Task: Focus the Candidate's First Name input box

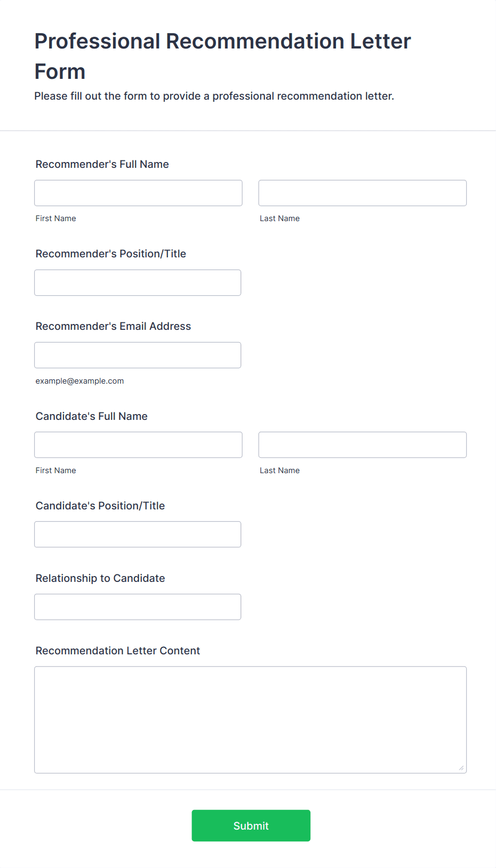Action: [138, 444]
